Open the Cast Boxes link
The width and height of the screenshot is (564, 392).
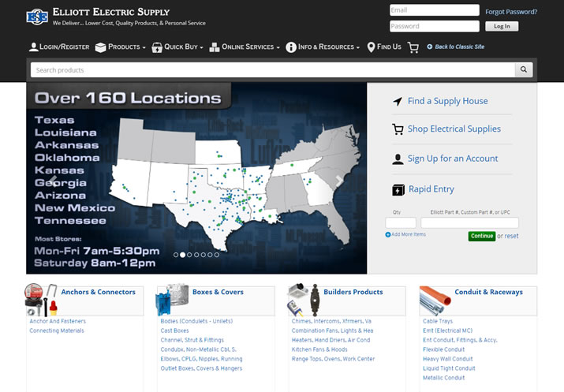(174, 330)
